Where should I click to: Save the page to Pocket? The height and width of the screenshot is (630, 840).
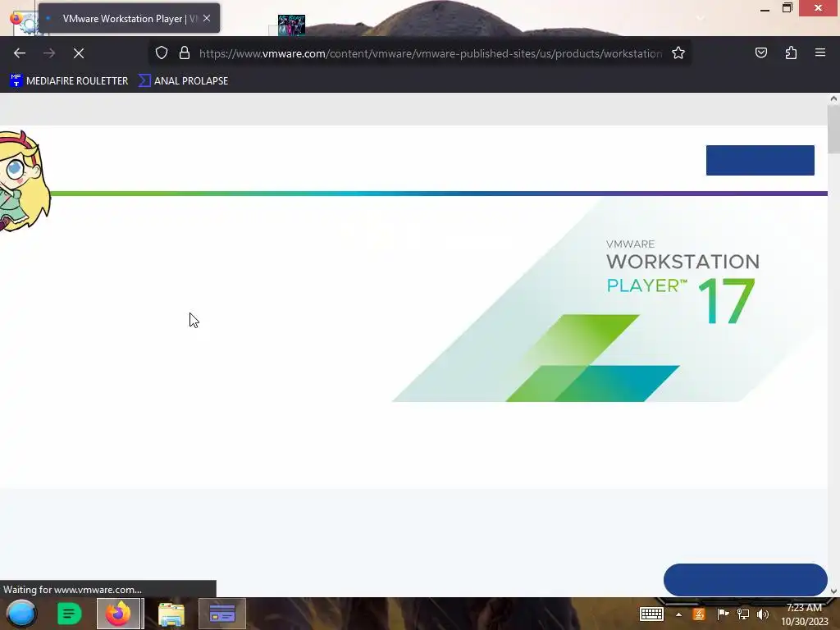click(761, 52)
